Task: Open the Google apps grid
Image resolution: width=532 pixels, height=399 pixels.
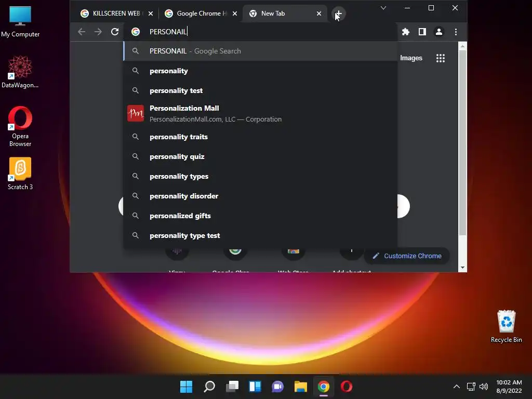Action: pos(441,58)
